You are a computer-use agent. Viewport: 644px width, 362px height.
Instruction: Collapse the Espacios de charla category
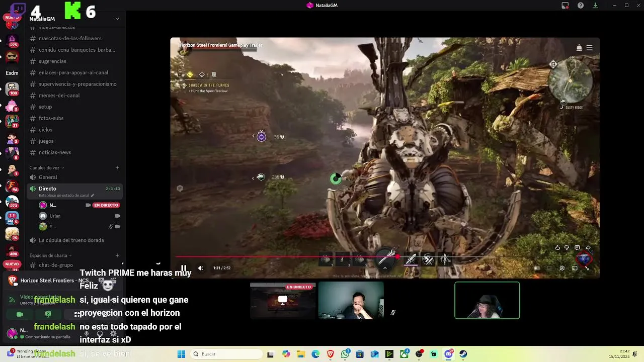pyautogui.click(x=50, y=255)
